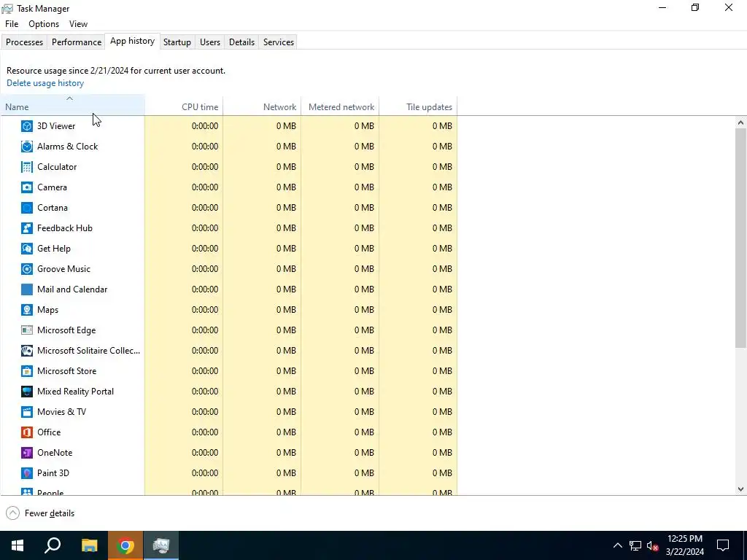Image resolution: width=747 pixels, height=560 pixels.
Task: Click the Office app icon
Action: pyautogui.click(x=27, y=432)
